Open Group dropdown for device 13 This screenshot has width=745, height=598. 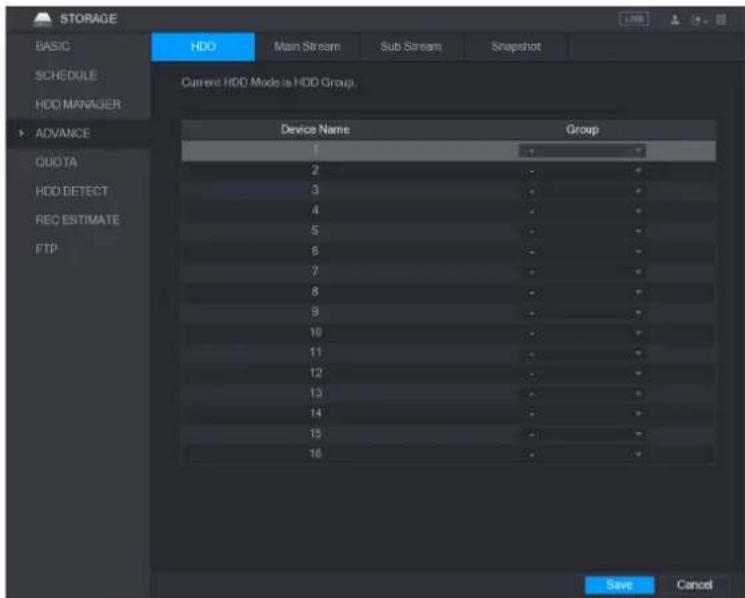coord(582,393)
